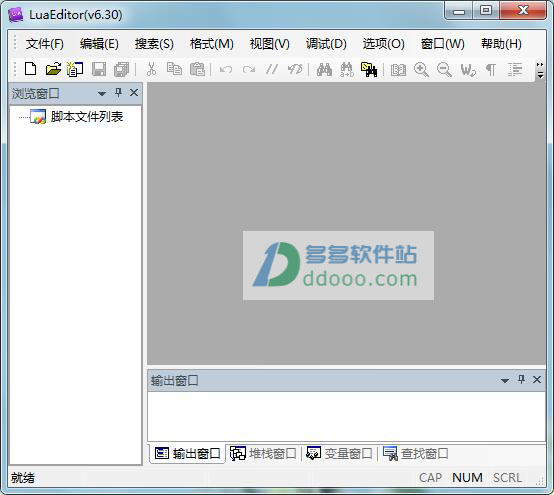The width and height of the screenshot is (554, 495).
Task: Toggle auto-hide pin on 输出窗口 panel
Action: pos(521,379)
